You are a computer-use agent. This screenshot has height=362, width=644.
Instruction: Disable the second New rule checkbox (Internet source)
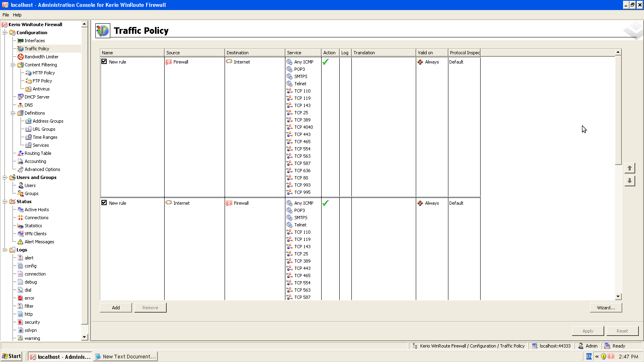click(104, 203)
